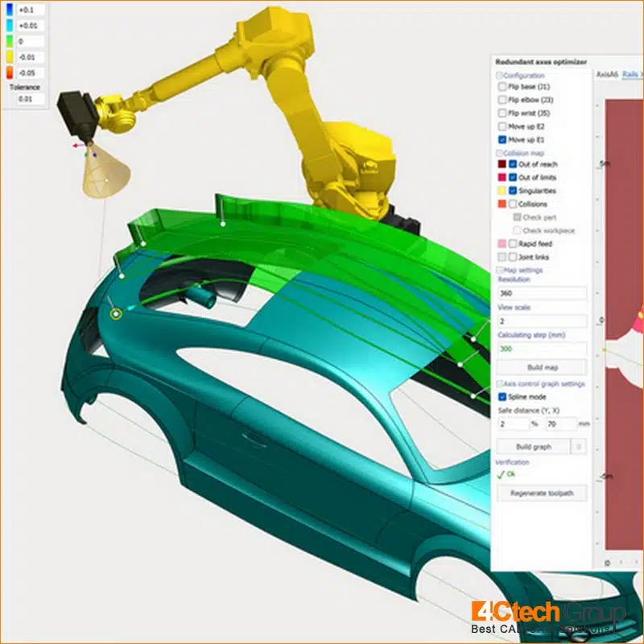Click the Regenerate toolpath button
The image size is (644, 644).
click(542, 493)
